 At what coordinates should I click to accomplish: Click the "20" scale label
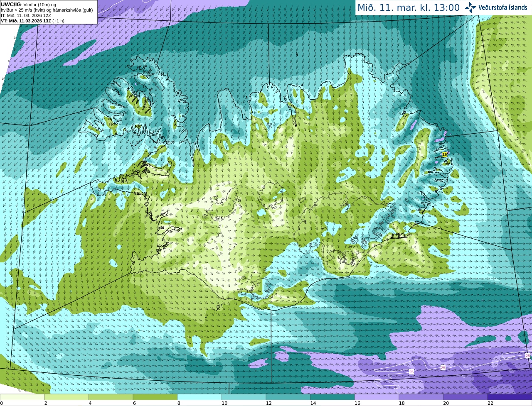click(x=446, y=403)
